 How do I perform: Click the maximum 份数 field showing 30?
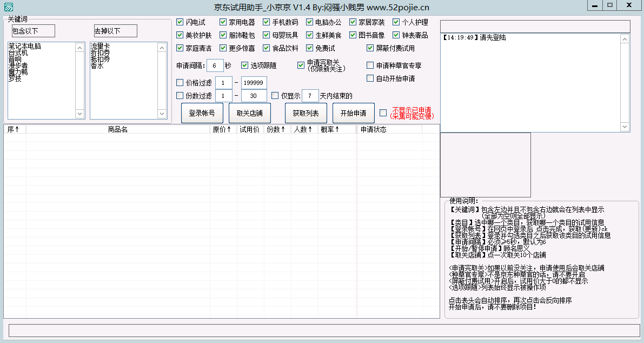click(254, 96)
